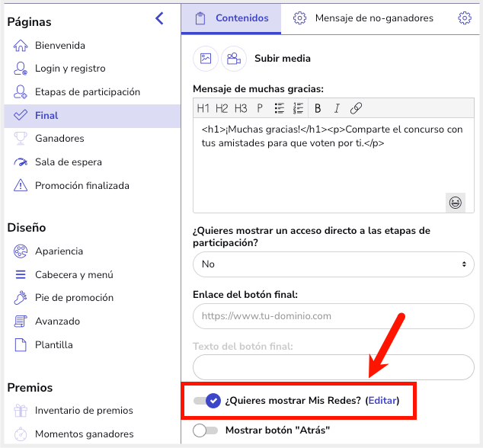
Task: Click the video media upload icon
Action: [234, 59]
